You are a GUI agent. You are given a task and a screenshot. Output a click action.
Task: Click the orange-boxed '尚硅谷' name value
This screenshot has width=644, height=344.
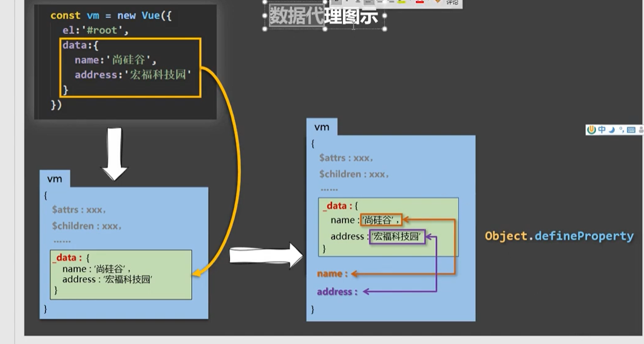tap(381, 220)
